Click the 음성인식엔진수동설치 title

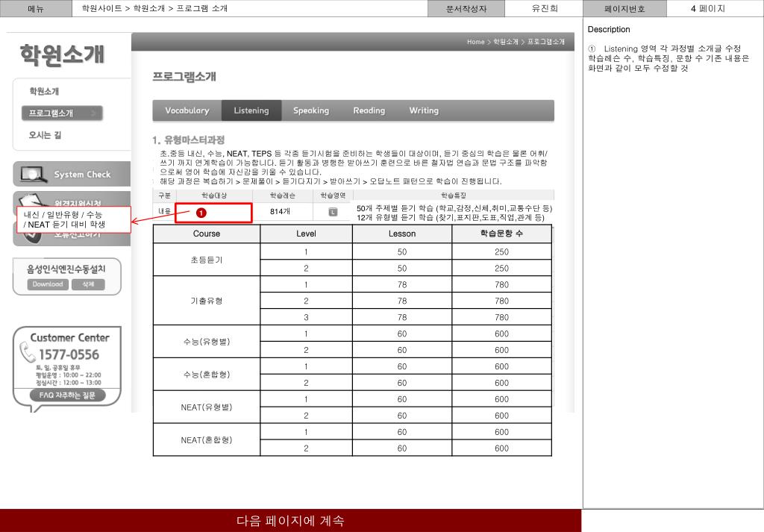pos(66,269)
